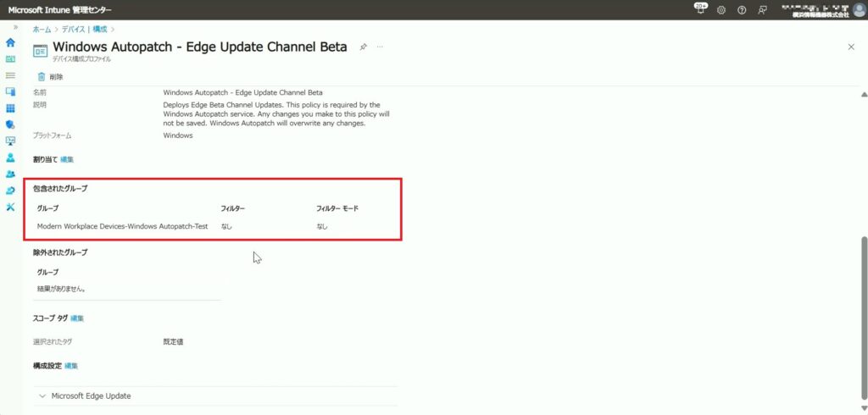Image resolution: width=868 pixels, height=415 pixels.
Task: Open the Troubleshooting tools icon in the sidebar
Action: [10, 207]
